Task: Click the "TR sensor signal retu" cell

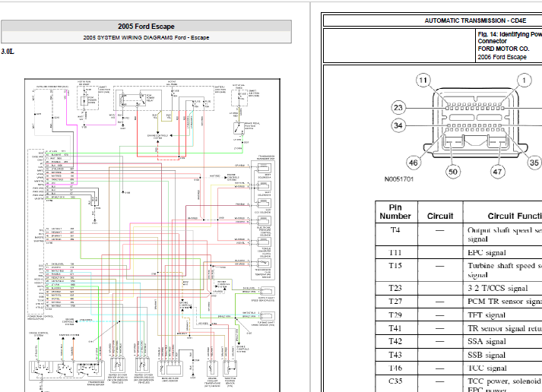Action: point(502,328)
